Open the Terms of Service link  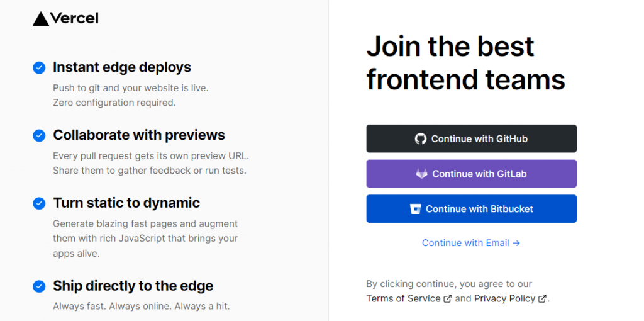coord(403,298)
